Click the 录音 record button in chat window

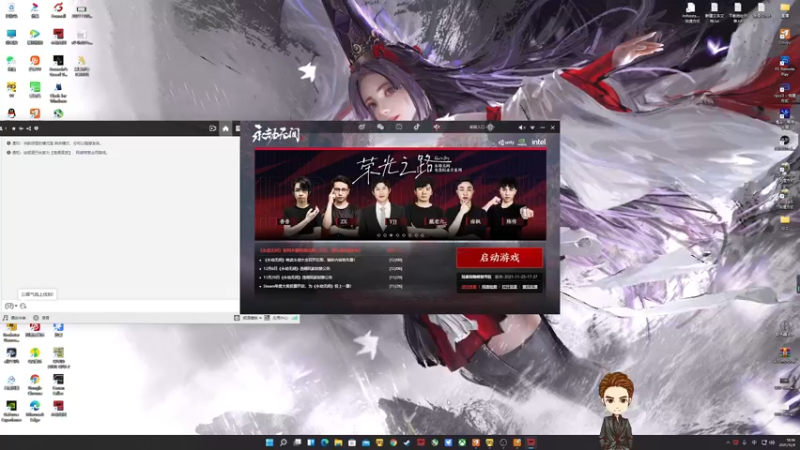[x=41, y=318]
